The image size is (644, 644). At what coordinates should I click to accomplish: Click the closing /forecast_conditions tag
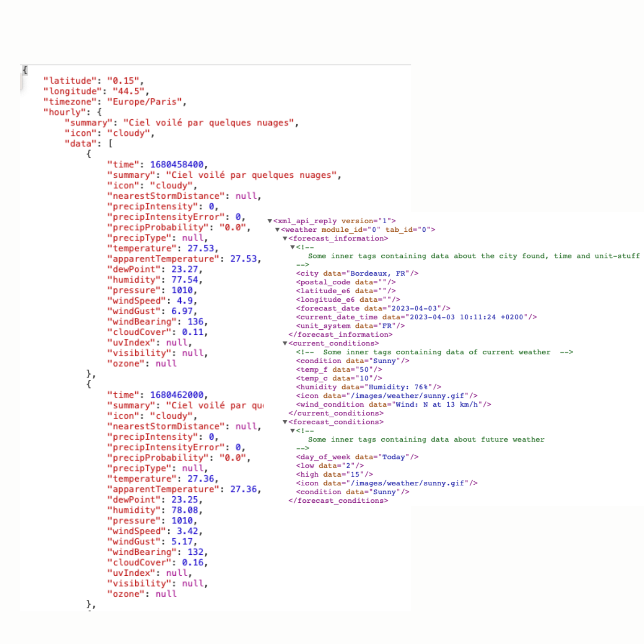(338, 501)
